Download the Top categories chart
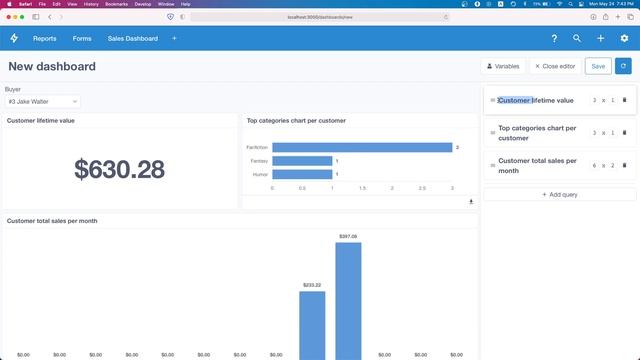The image size is (640, 360). (471, 202)
